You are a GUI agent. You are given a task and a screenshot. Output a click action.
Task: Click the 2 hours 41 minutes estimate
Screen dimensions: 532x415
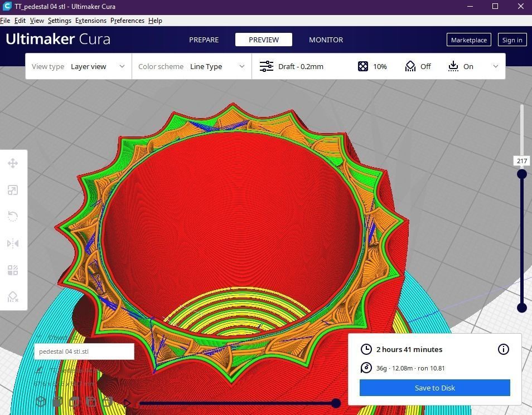(x=409, y=349)
